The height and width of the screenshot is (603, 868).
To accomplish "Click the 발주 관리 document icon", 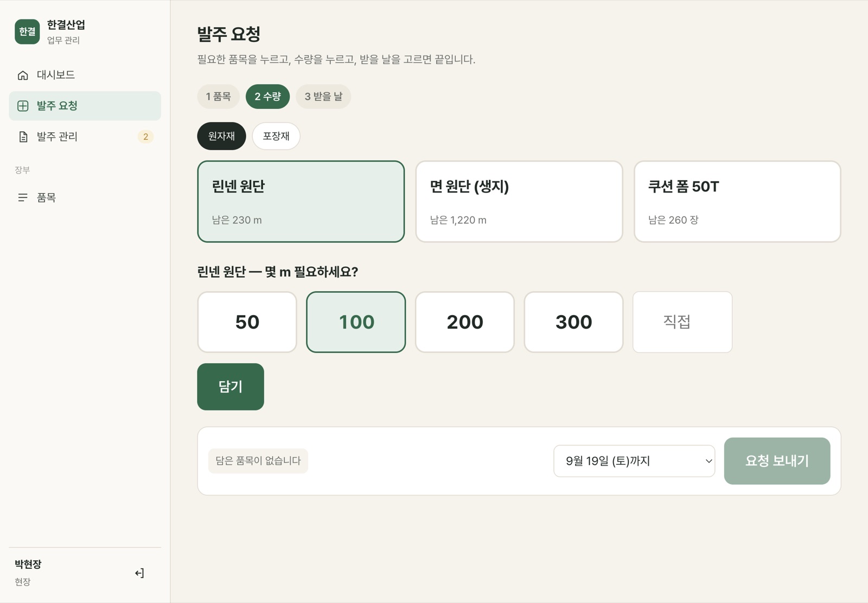I will tap(23, 137).
